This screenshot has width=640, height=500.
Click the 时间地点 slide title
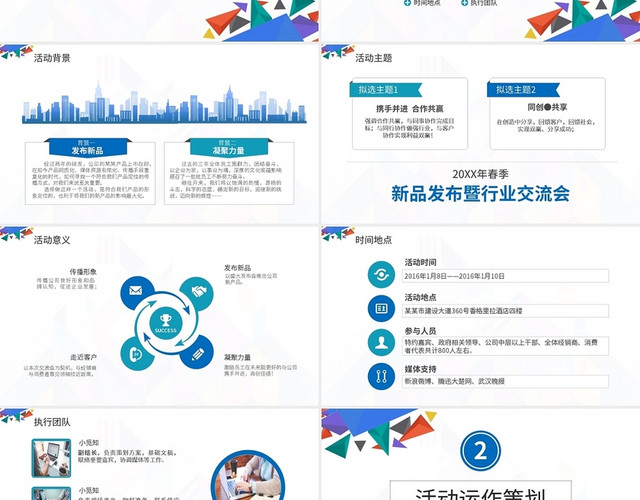click(x=373, y=240)
